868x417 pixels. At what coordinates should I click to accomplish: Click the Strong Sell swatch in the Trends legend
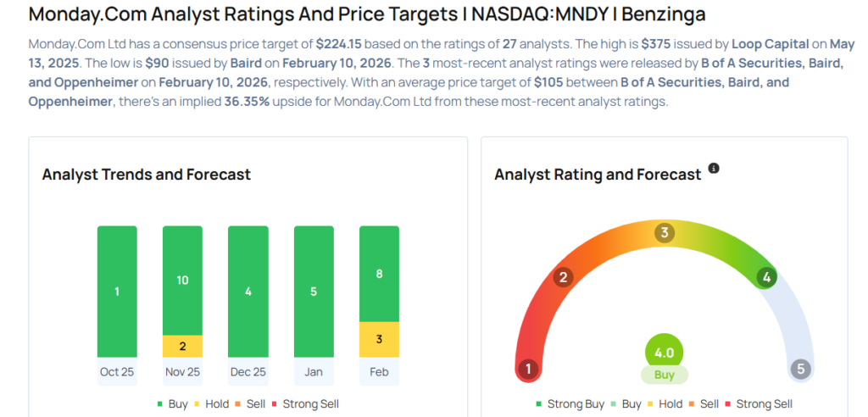[276, 404]
